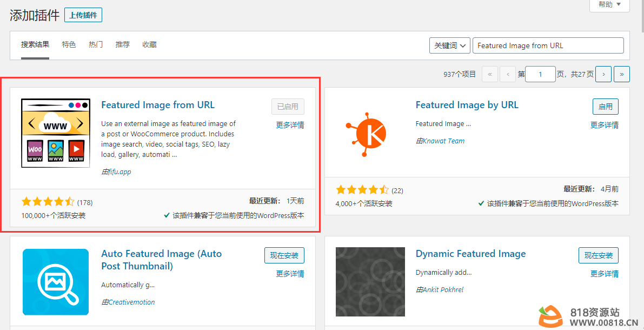Open the 关键词 search type dropdown
This screenshot has height=330, width=644.
(x=450, y=45)
